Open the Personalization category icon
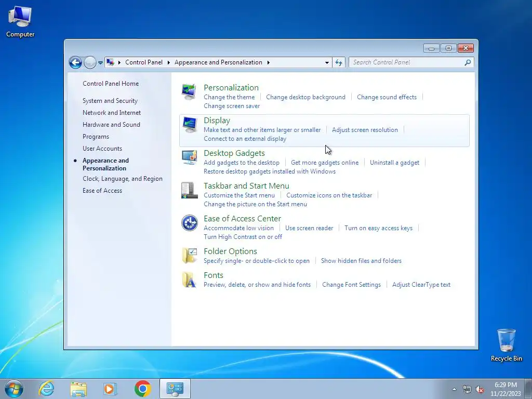532x399 pixels. tap(189, 91)
